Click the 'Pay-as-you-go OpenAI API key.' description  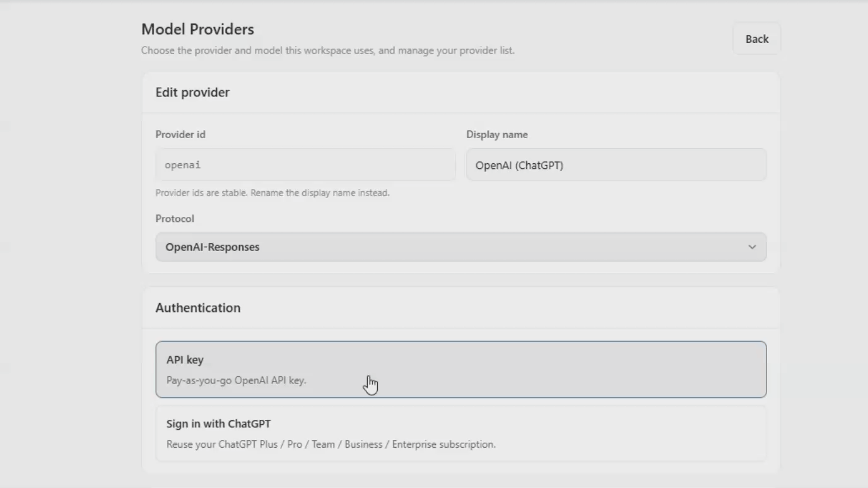pyautogui.click(x=236, y=380)
